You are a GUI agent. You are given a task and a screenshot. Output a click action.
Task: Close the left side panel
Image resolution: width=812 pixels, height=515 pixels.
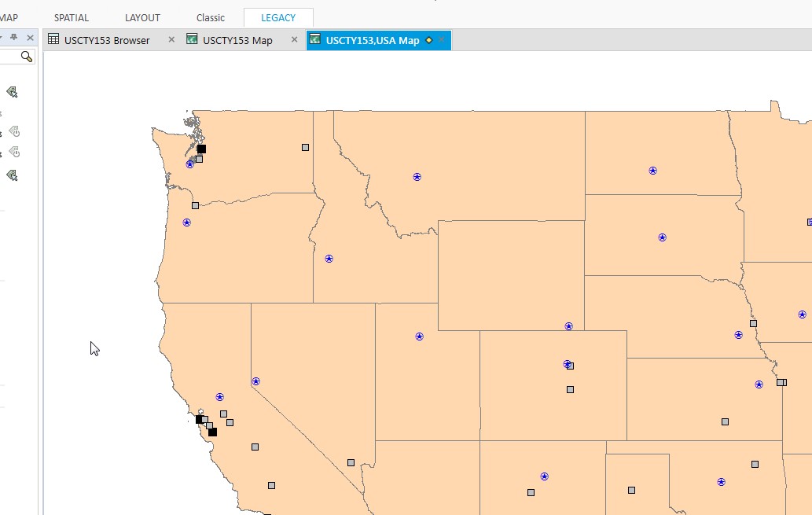coord(30,37)
